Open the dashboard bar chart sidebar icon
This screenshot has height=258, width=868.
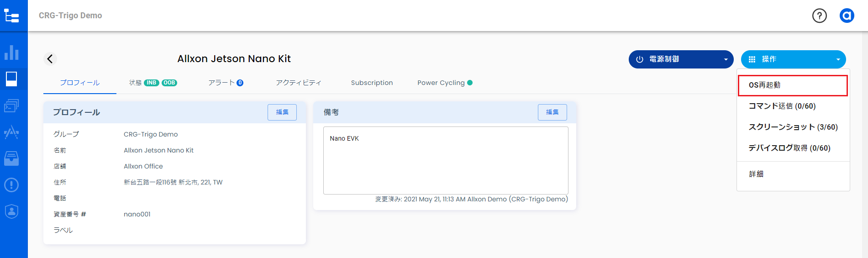[11, 53]
